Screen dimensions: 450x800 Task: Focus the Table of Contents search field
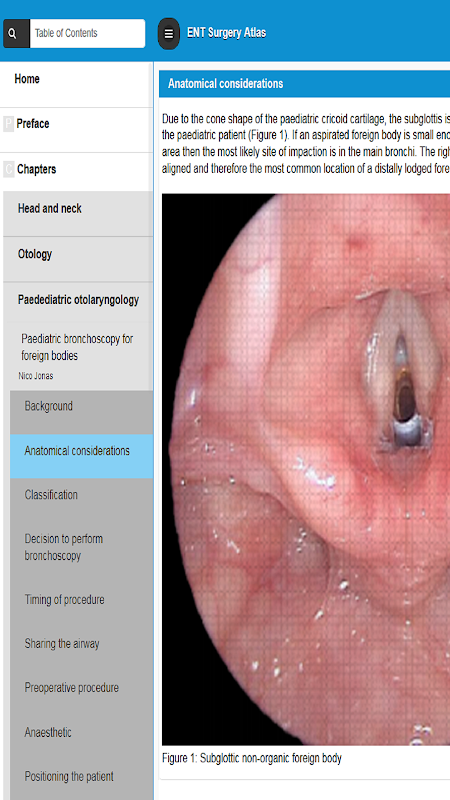click(87, 34)
